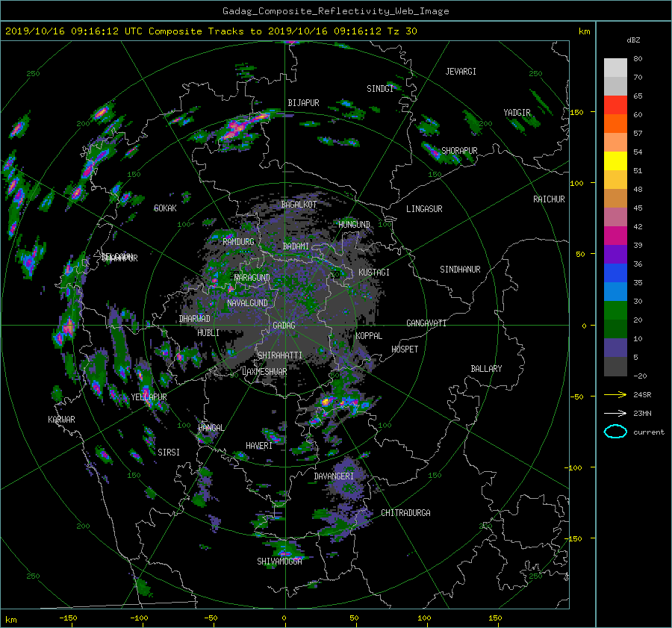Click the white 23MN arrow legend icon
The image size is (672, 628).
point(615,413)
